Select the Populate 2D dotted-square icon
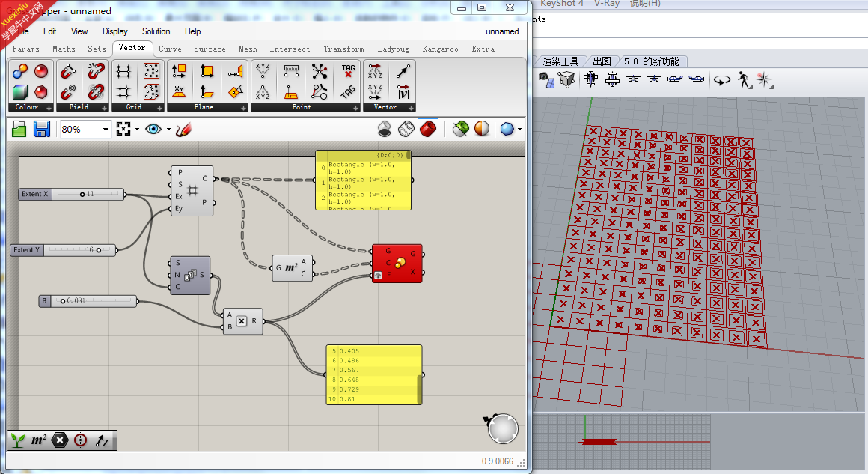868x474 pixels. tap(151, 71)
